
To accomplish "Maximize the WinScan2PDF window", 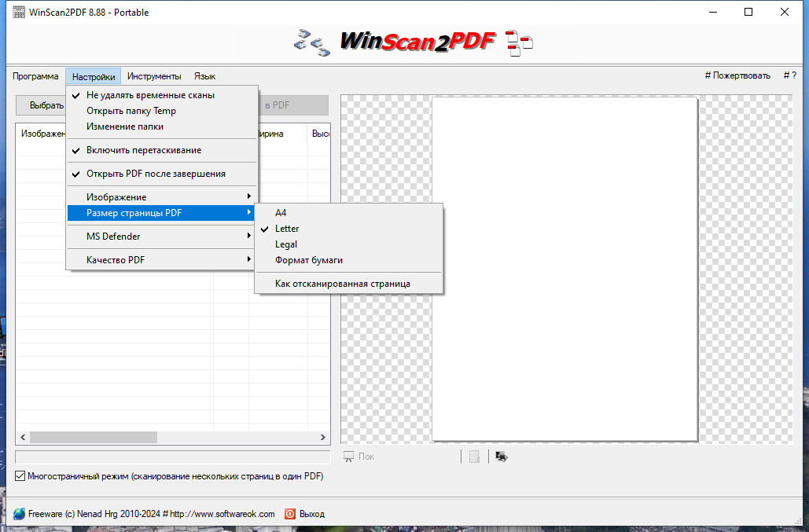I will (x=748, y=12).
